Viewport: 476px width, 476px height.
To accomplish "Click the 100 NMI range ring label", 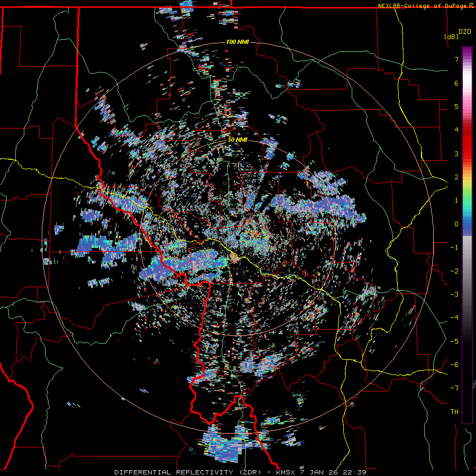I will (x=237, y=42).
